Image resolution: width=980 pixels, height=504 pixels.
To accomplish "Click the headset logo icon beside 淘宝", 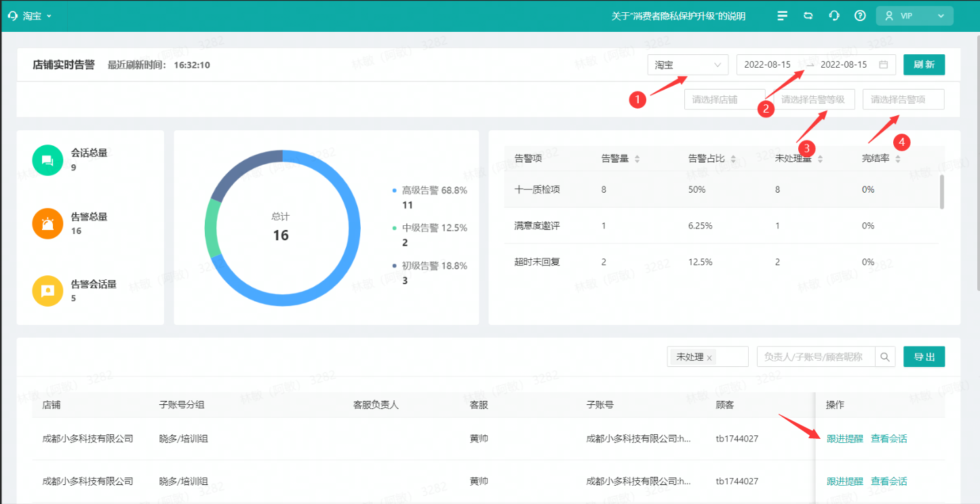I will tap(12, 16).
